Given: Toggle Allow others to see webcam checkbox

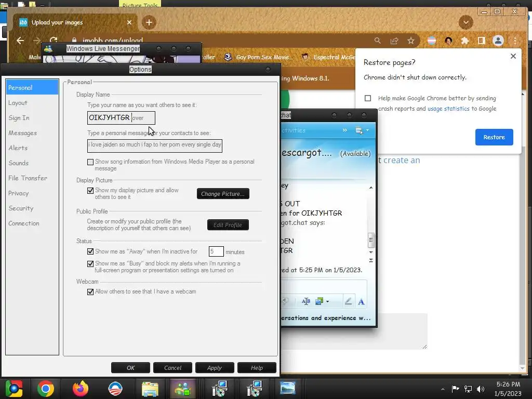Looking at the screenshot, I should coord(90,292).
